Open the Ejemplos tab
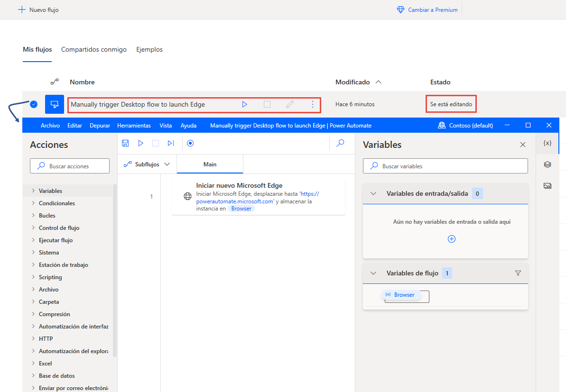This screenshot has height=392, width=566. [149, 49]
